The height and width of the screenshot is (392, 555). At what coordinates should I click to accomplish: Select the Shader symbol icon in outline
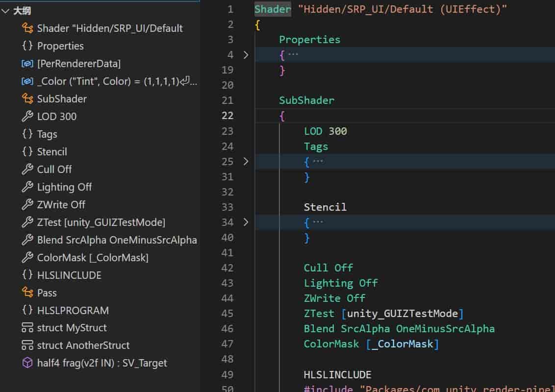coord(27,28)
